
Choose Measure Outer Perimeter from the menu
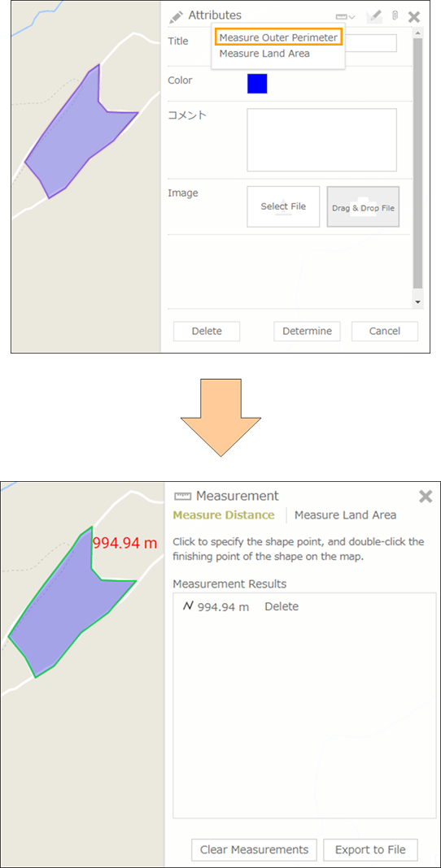coord(278,37)
